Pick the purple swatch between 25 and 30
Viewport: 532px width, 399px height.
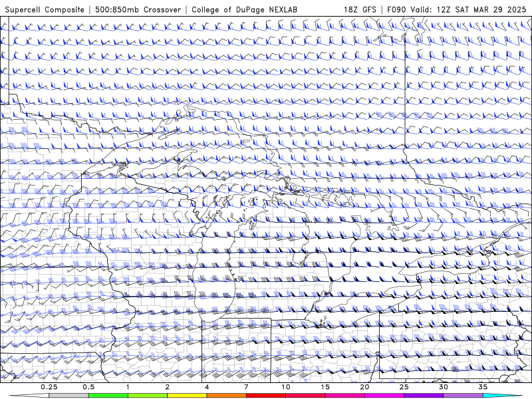coord(424,396)
